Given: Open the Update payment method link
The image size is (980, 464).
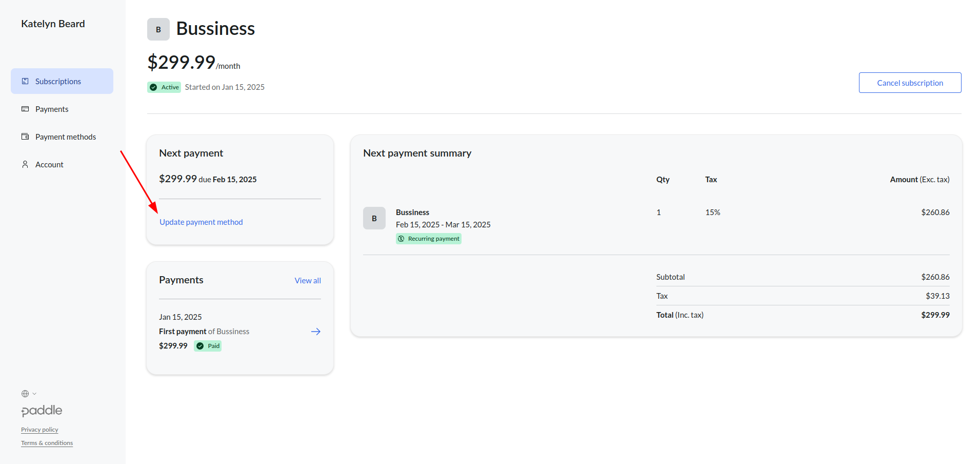Looking at the screenshot, I should 201,222.
